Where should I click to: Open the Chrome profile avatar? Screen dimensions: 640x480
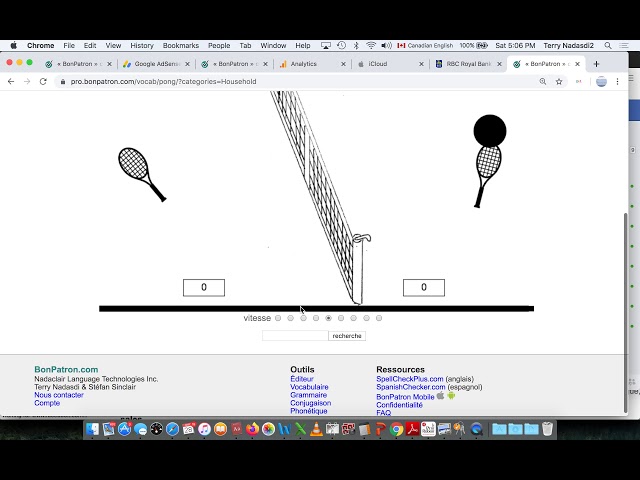[x=601, y=82]
